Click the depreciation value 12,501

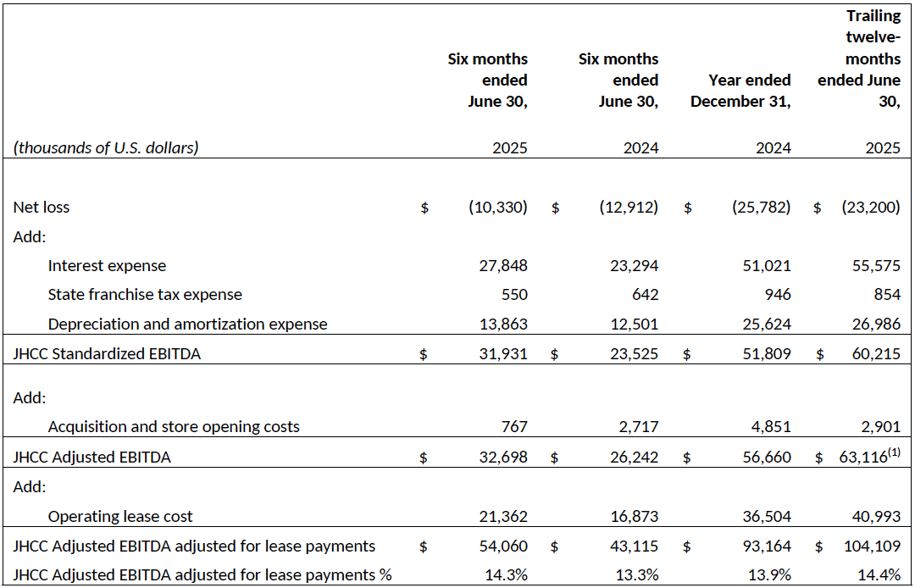[634, 324]
